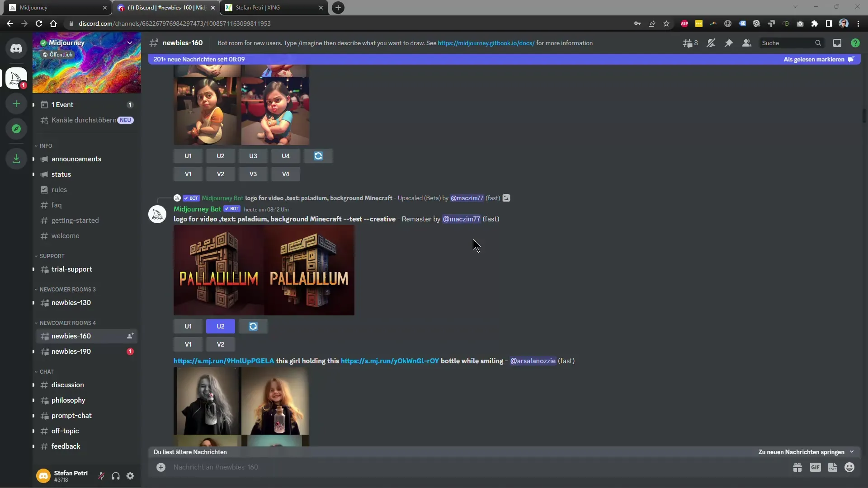Screen dimensions: 868x488
Task: Expand the NEWCOMER ROOMS 3 section
Action: [x=67, y=289]
